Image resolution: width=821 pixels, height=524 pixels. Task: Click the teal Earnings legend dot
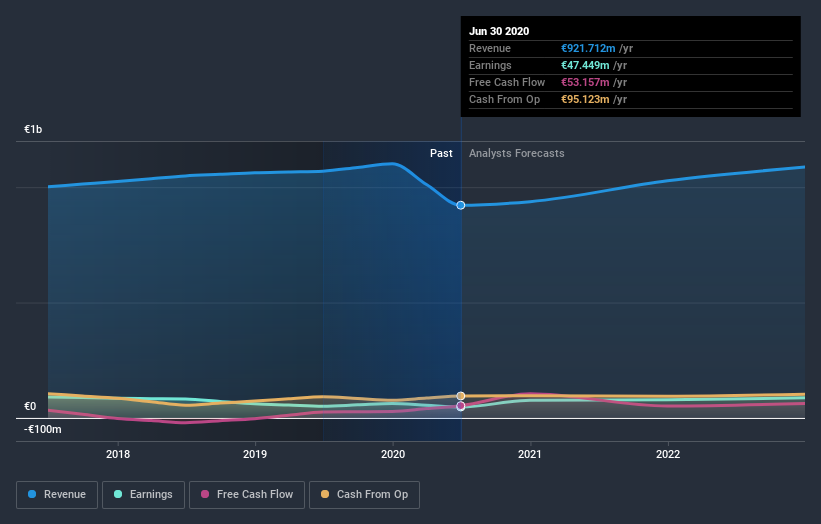coord(118,494)
